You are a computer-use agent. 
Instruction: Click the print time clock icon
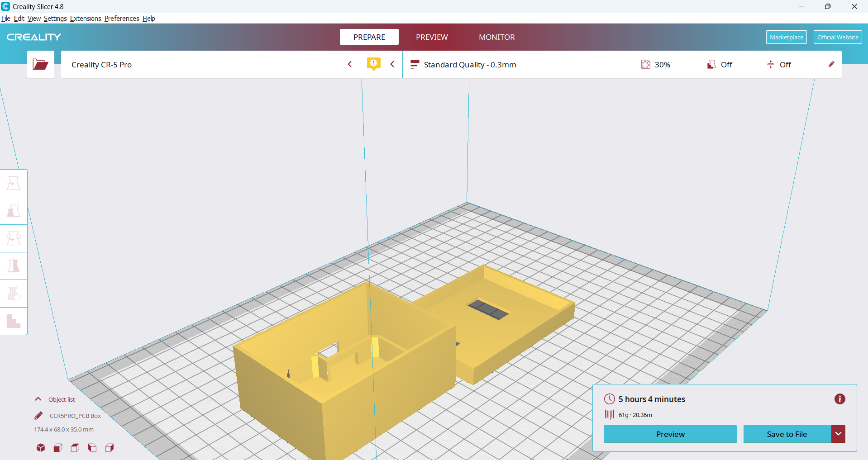pyautogui.click(x=610, y=399)
